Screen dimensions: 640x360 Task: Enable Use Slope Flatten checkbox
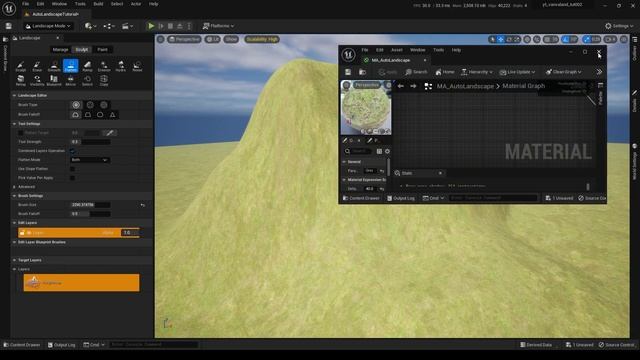click(x=73, y=169)
